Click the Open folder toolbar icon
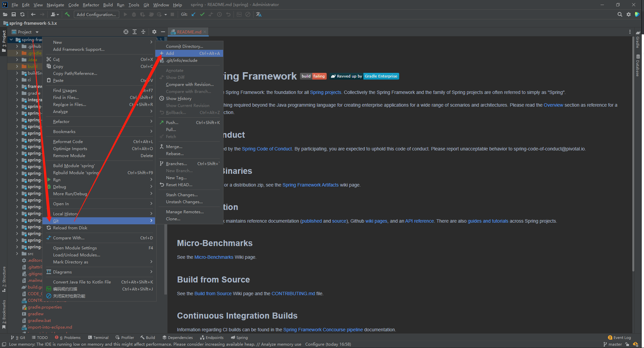Image resolution: width=644 pixels, height=348 pixels. (5, 14)
